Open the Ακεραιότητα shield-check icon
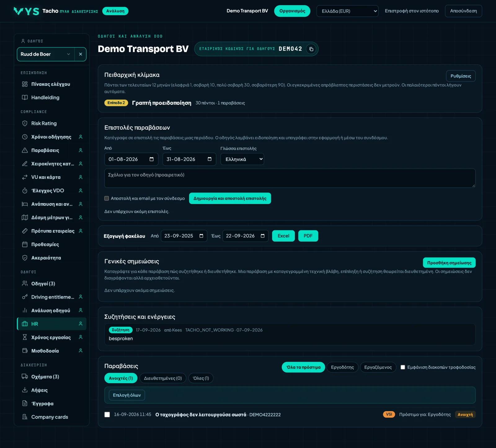Image resolution: width=496 pixels, height=448 pixels. 25,258
